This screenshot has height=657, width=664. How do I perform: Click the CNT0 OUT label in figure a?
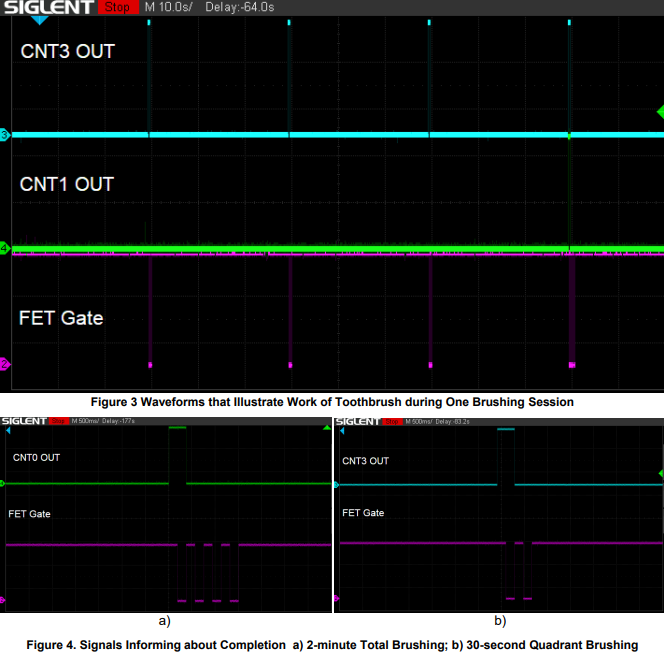point(36,457)
